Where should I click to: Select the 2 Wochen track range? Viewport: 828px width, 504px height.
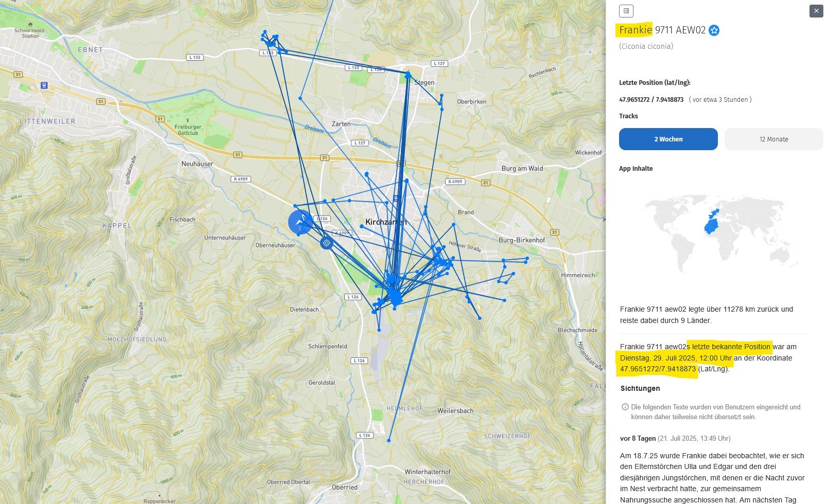(668, 139)
